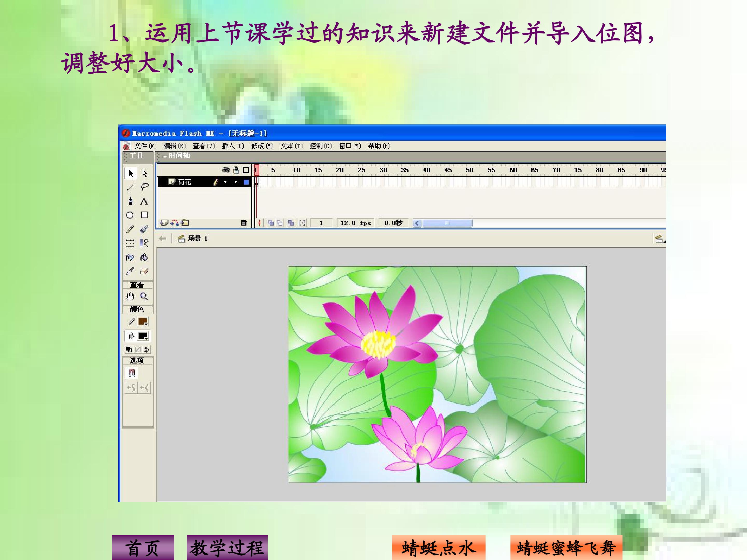Select the Eraser tool
The height and width of the screenshot is (560, 747).
coord(144,271)
